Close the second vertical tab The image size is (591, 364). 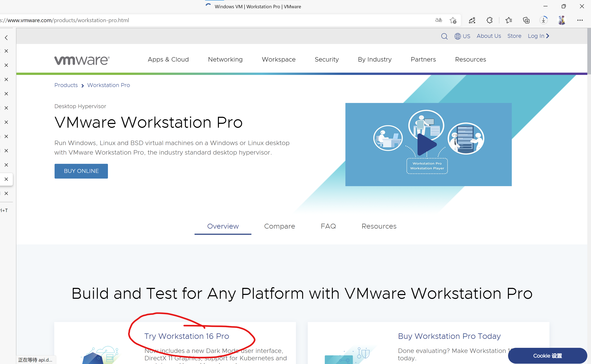pyautogui.click(x=6, y=65)
